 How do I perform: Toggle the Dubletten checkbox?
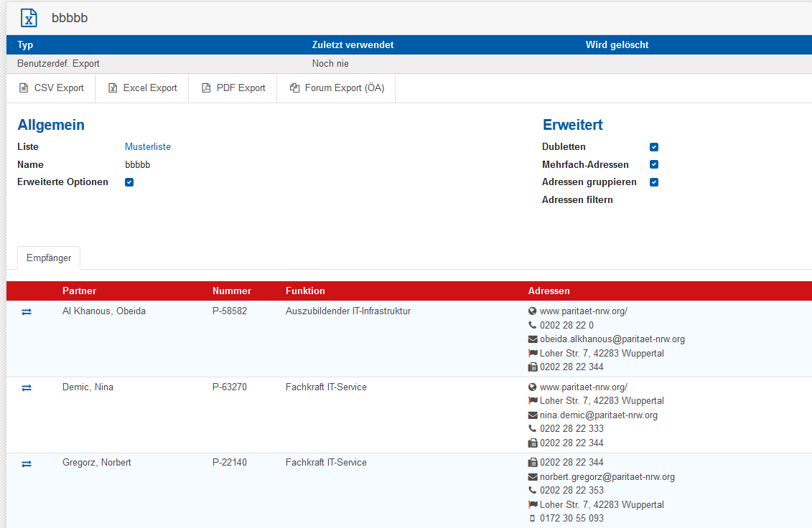[x=654, y=147]
